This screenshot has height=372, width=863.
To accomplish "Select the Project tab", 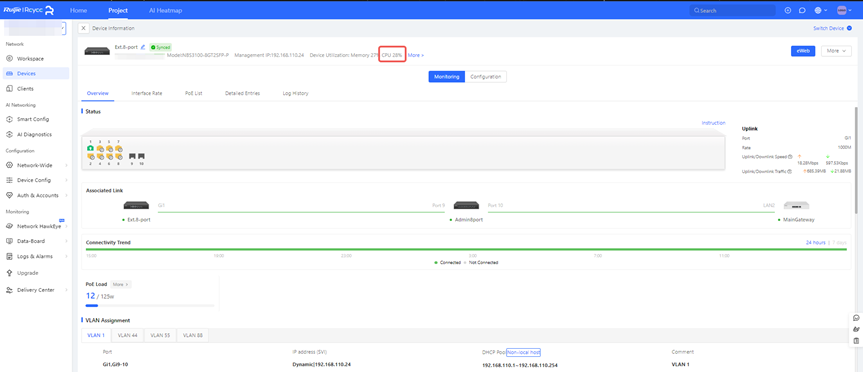I will coord(118,10).
